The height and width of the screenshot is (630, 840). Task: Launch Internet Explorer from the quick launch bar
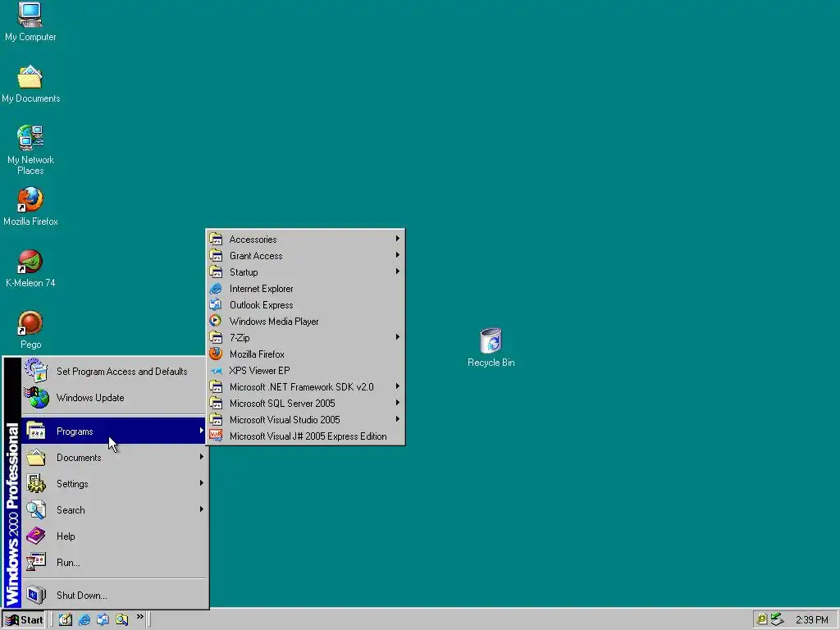[84, 620]
